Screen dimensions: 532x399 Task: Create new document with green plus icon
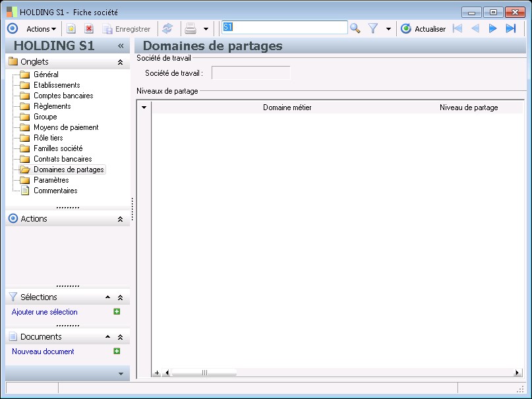tap(117, 352)
